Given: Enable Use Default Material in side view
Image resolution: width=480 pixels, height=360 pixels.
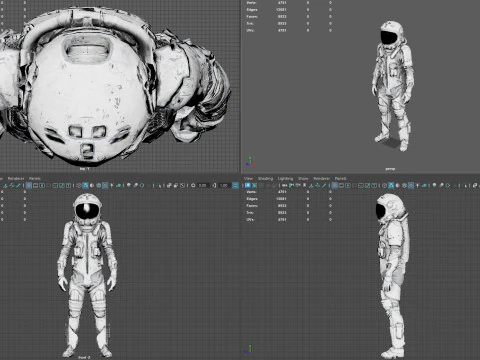Looking at the screenshot, I should pos(397,185).
